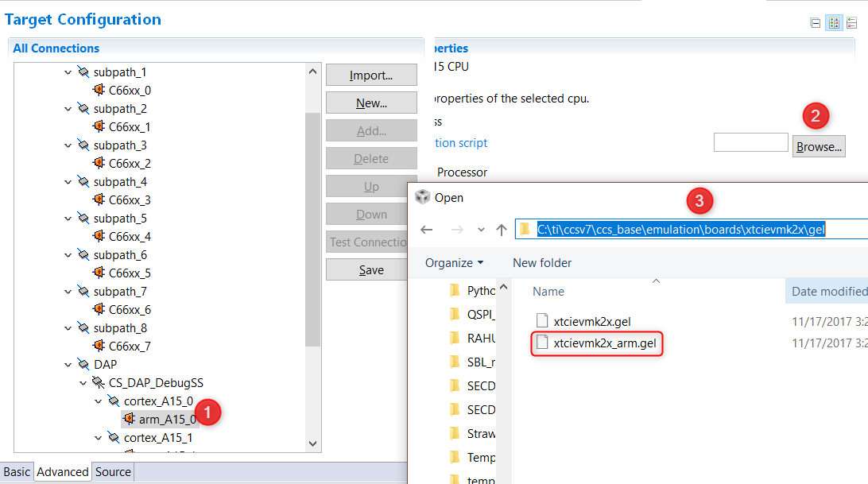
Task: Collapse the cortex_A15_0 node
Action: tap(99, 401)
